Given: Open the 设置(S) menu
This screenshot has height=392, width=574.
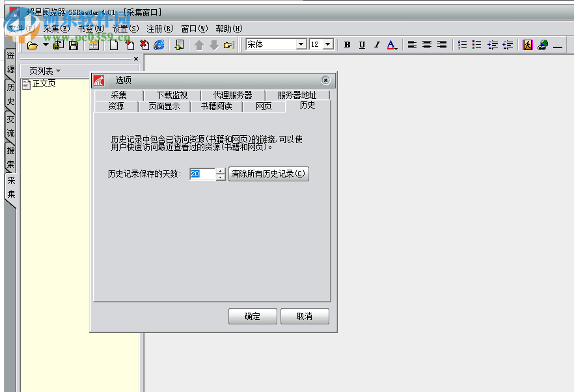Looking at the screenshot, I should [x=126, y=29].
